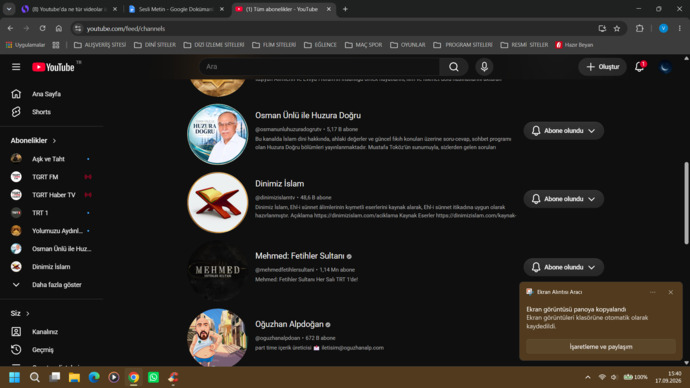Open a new browser tab

tap(345, 9)
